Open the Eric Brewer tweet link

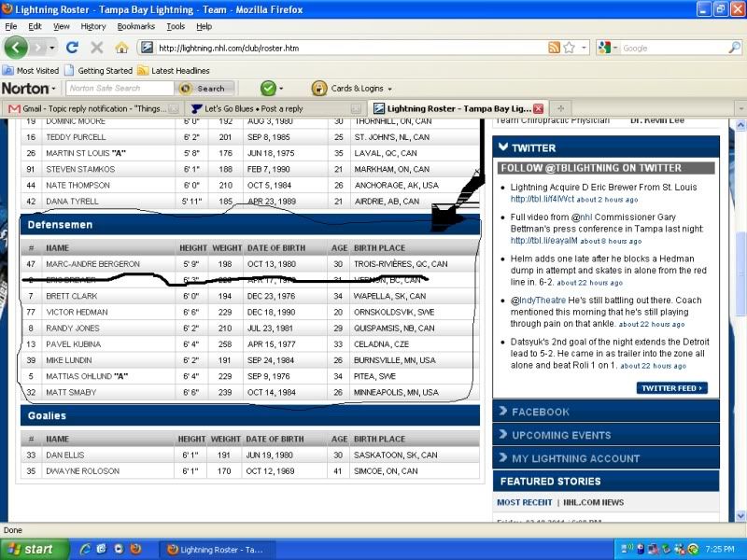[543, 199]
